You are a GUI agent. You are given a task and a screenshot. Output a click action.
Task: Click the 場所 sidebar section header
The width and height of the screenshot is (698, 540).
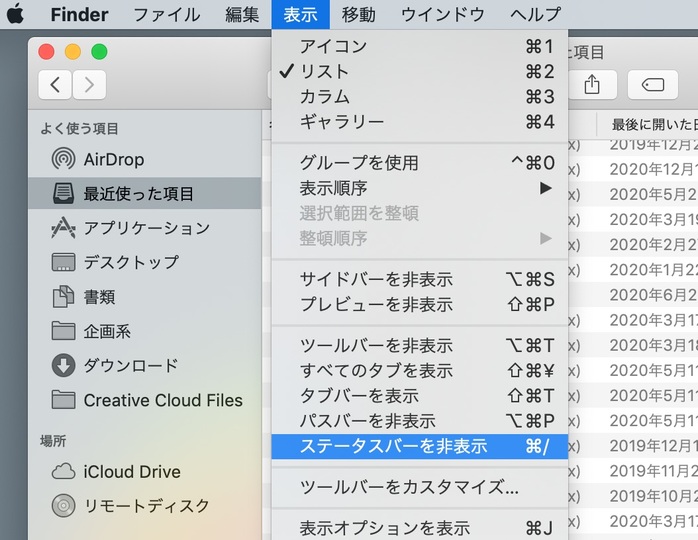53,441
